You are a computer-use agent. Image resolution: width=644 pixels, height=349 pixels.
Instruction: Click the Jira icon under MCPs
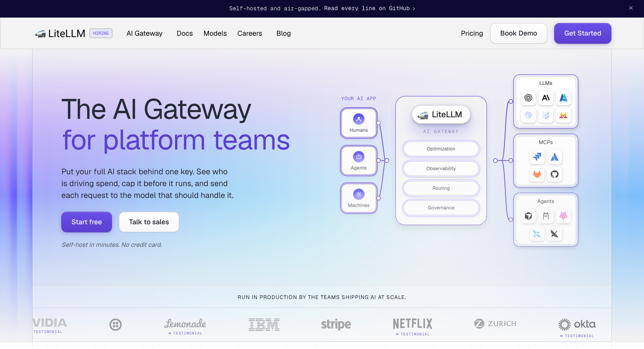537,157
